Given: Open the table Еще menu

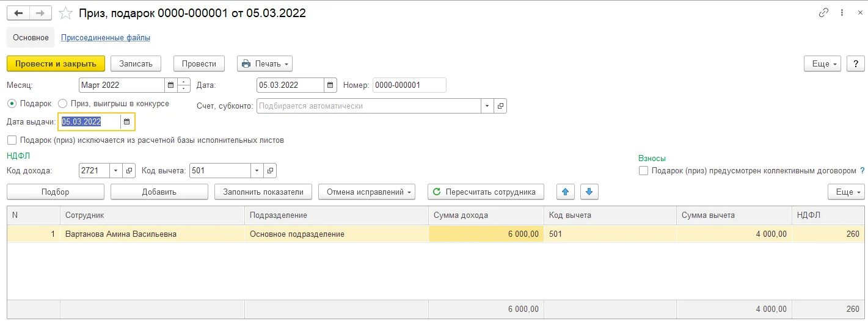Looking at the screenshot, I should point(846,192).
